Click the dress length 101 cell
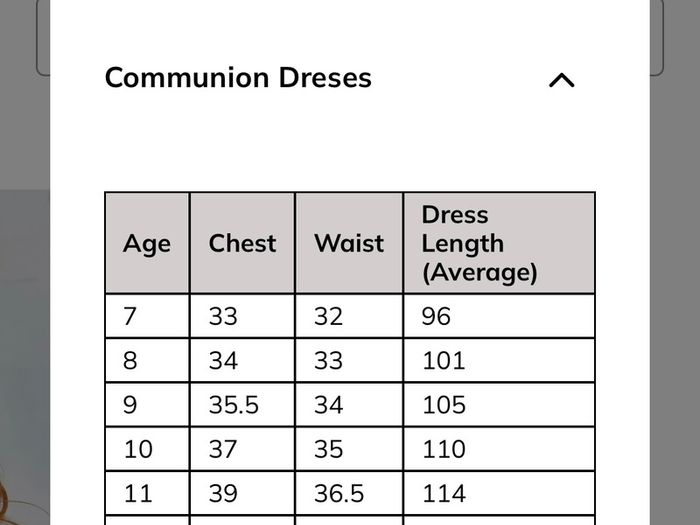 click(x=499, y=360)
